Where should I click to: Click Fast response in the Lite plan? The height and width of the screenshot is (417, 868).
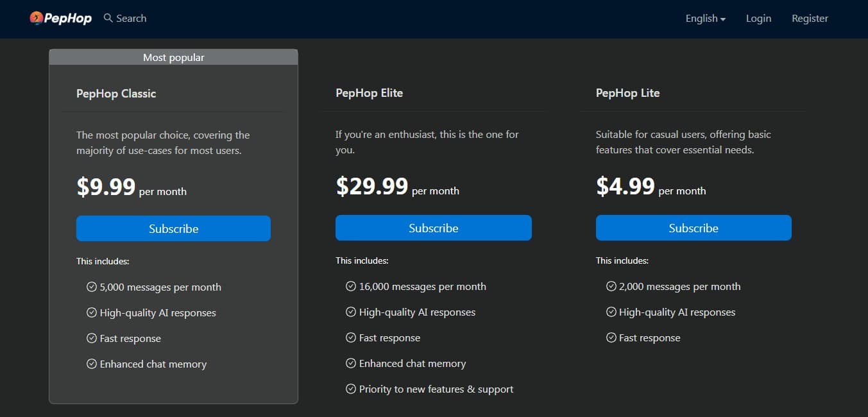650,338
